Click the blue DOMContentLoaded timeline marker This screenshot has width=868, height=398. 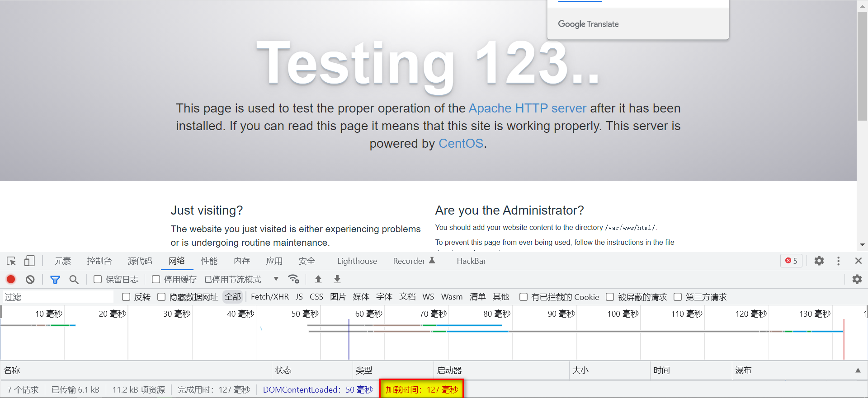[x=349, y=339]
